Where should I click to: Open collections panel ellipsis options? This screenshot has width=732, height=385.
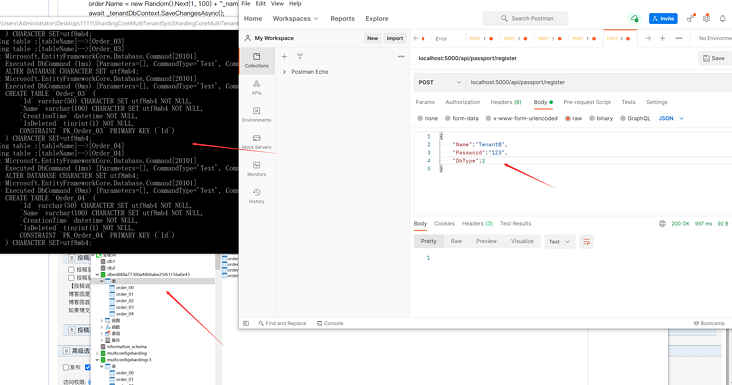tap(401, 56)
